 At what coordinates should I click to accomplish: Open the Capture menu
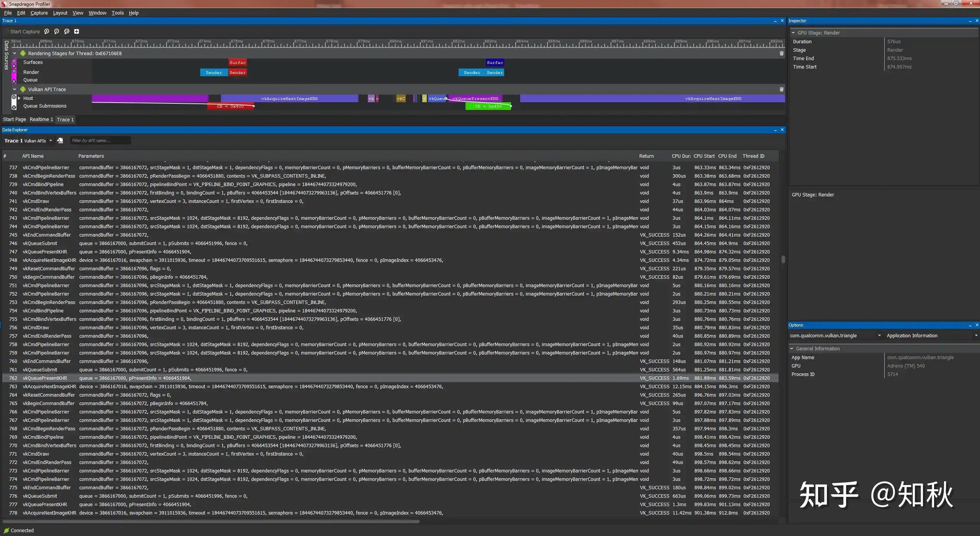coord(39,13)
